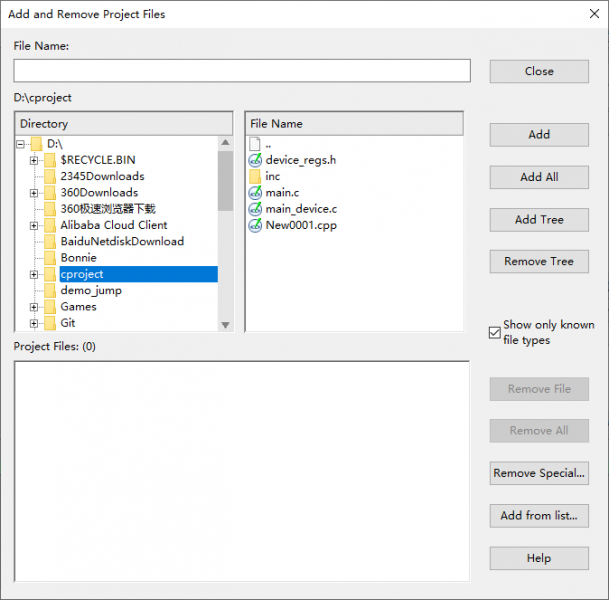Click the BaiduNetdiskDownload folder icon
Screen dimensions: 609x600
coord(50,242)
